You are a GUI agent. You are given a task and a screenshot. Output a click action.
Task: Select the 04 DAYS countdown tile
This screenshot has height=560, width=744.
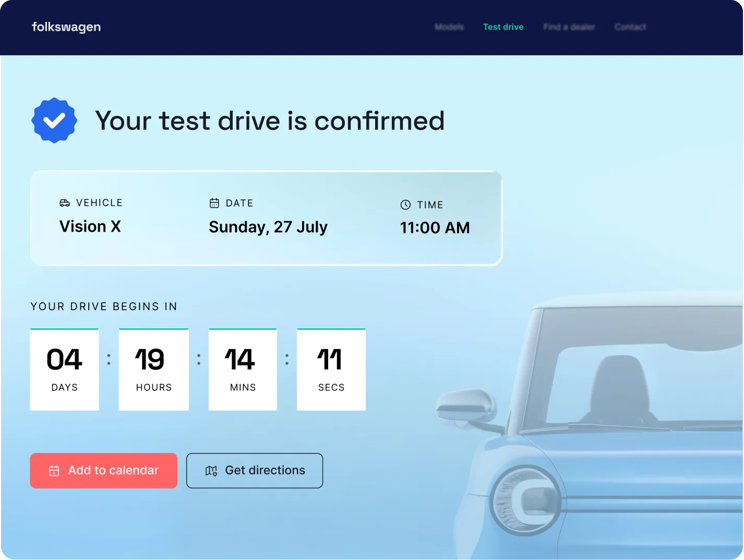pyautogui.click(x=65, y=370)
